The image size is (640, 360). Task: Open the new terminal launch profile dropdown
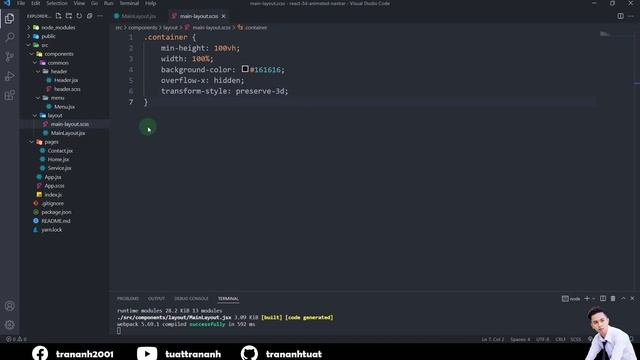pyautogui.click(x=593, y=299)
